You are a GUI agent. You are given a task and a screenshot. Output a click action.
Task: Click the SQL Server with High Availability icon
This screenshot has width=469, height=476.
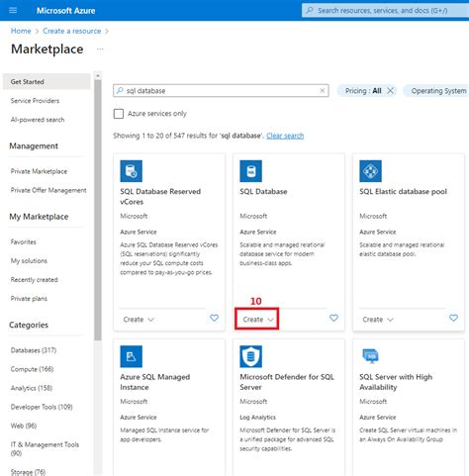pyautogui.click(x=370, y=356)
